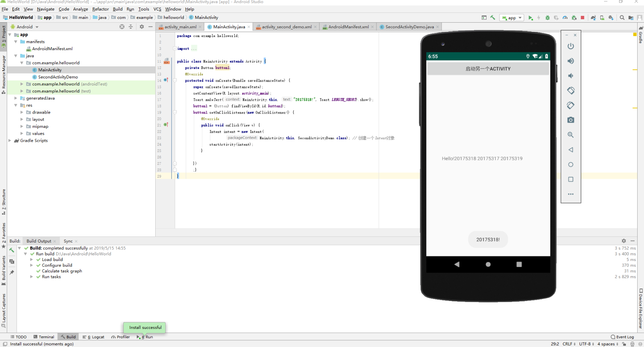Take emulator screenshot with camera icon
The width and height of the screenshot is (644, 347).
(x=571, y=120)
